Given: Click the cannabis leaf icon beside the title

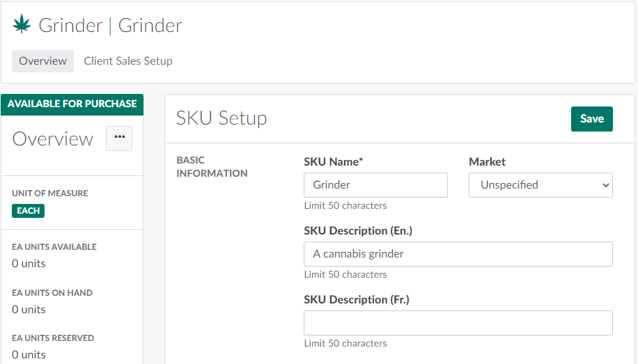Looking at the screenshot, I should pyautogui.click(x=22, y=25).
